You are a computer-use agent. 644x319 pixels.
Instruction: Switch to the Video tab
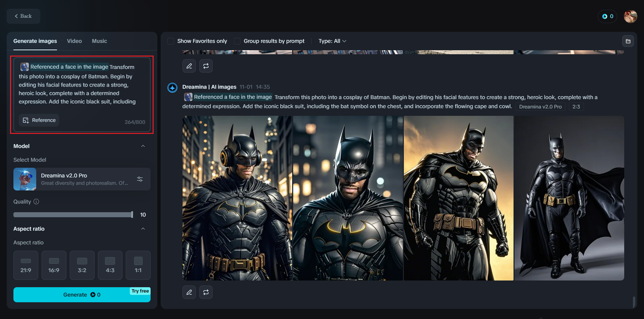(x=74, y=41)
